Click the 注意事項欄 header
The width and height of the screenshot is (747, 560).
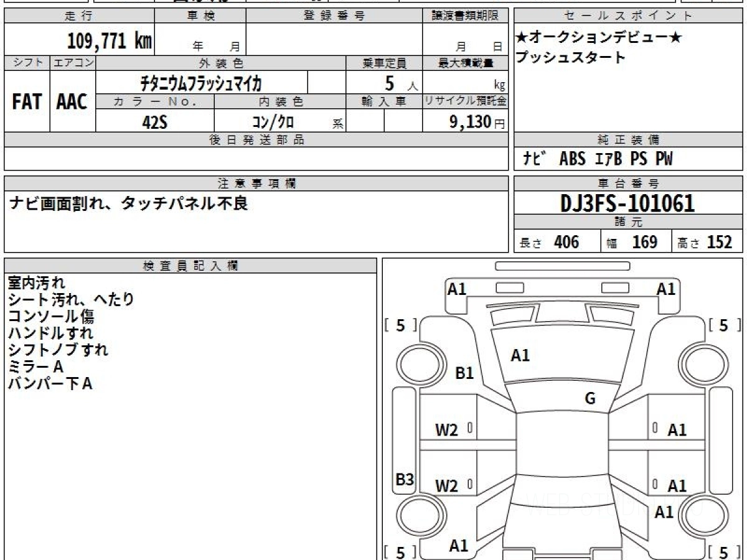click(x=256, y=184)
